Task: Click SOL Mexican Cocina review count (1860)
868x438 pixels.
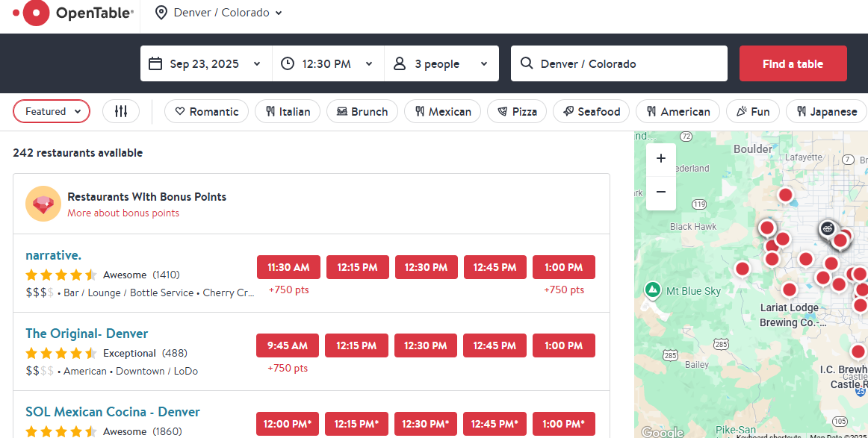Action: coord(167,431)
